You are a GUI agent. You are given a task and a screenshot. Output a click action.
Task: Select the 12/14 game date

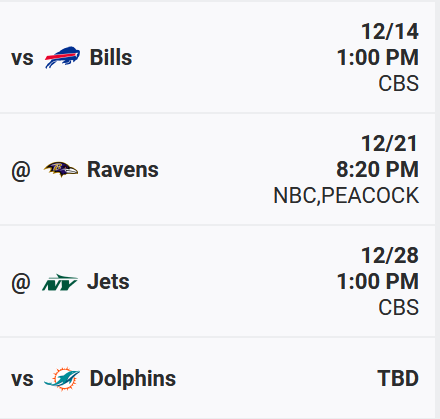(x=390, y=32)
